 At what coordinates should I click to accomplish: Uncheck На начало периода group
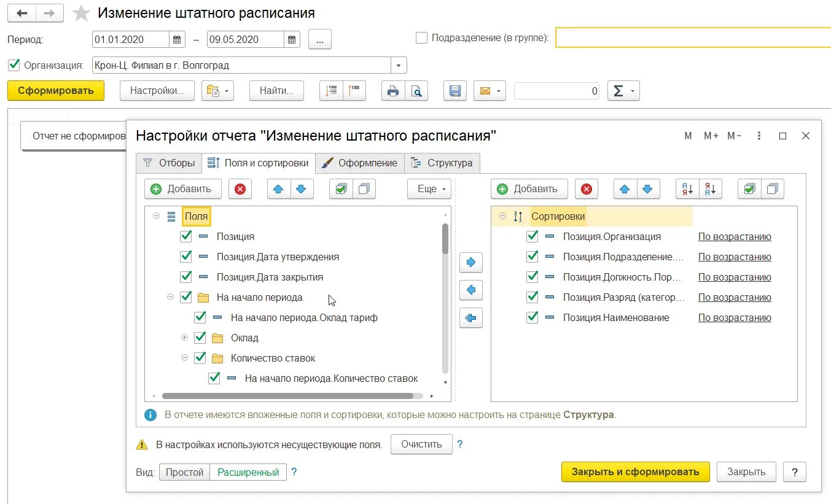(186, 297)
